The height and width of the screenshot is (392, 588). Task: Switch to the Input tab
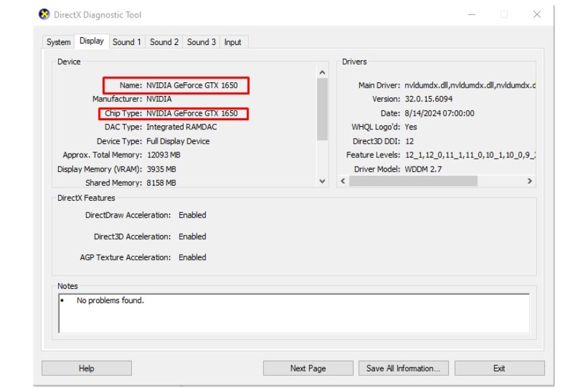(233, 42)
